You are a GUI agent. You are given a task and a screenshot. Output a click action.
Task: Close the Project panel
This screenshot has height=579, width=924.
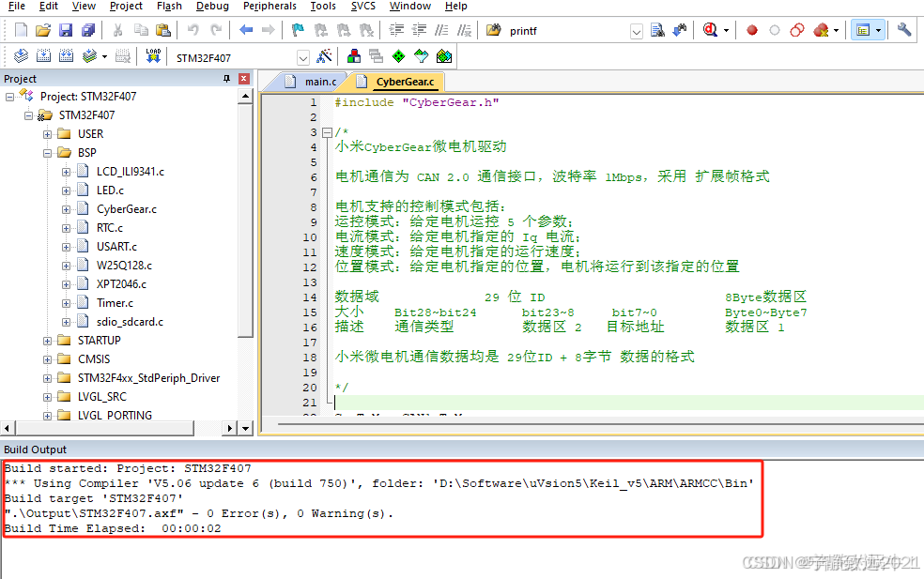[244, 78]
